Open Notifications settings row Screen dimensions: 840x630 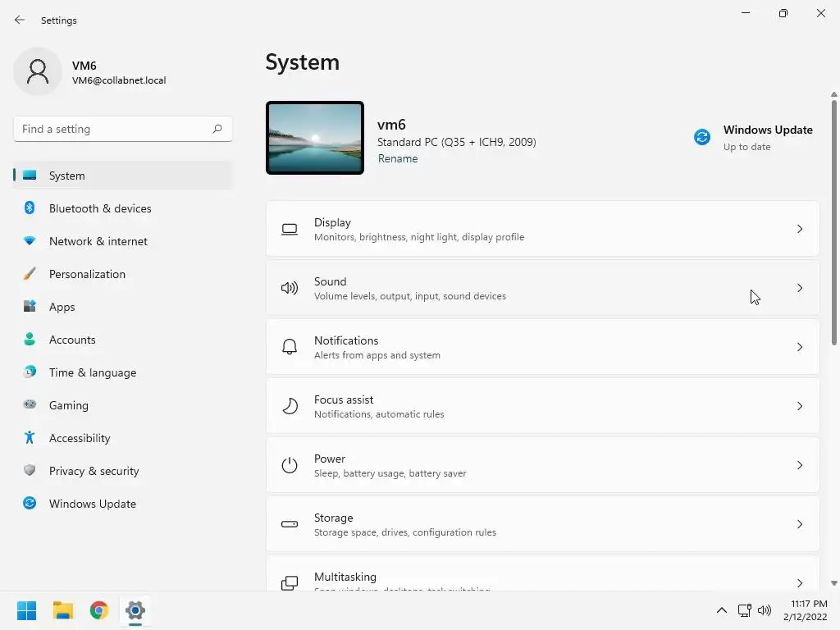pos(543,347)
